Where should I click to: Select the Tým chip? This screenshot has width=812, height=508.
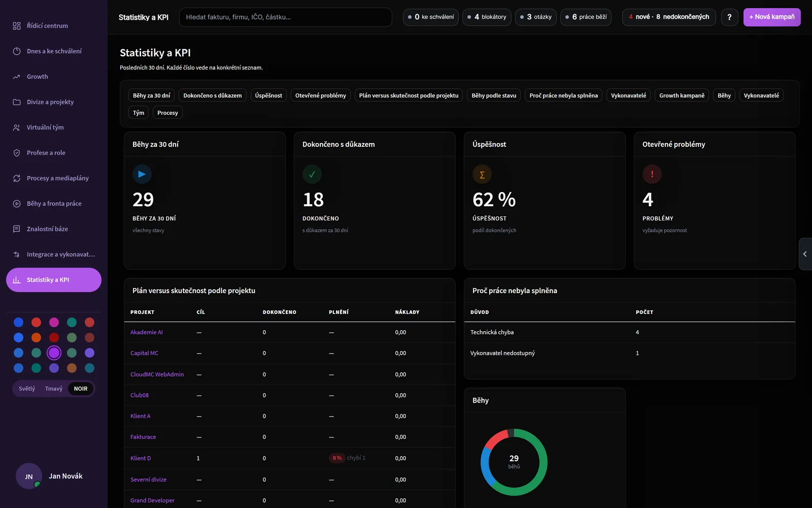(x=139, y=113)
